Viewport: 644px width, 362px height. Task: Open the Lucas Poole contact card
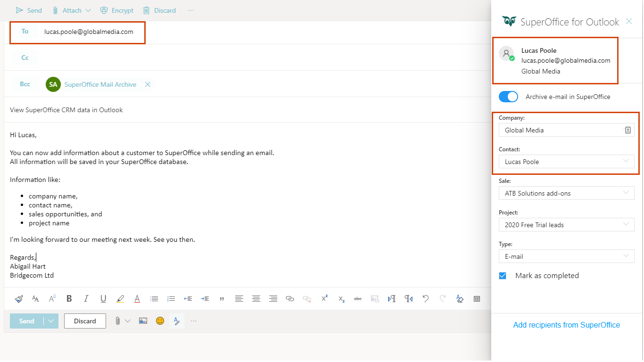(555, 61)
